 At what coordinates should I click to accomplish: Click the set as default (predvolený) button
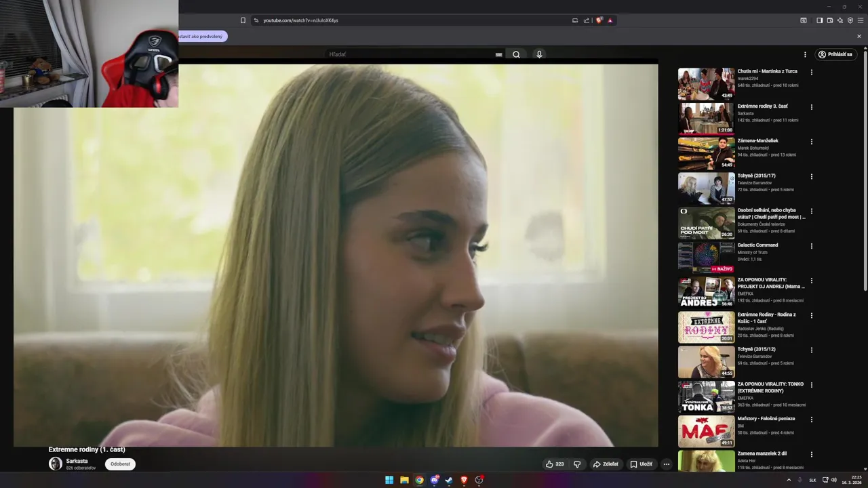point(203,37)
